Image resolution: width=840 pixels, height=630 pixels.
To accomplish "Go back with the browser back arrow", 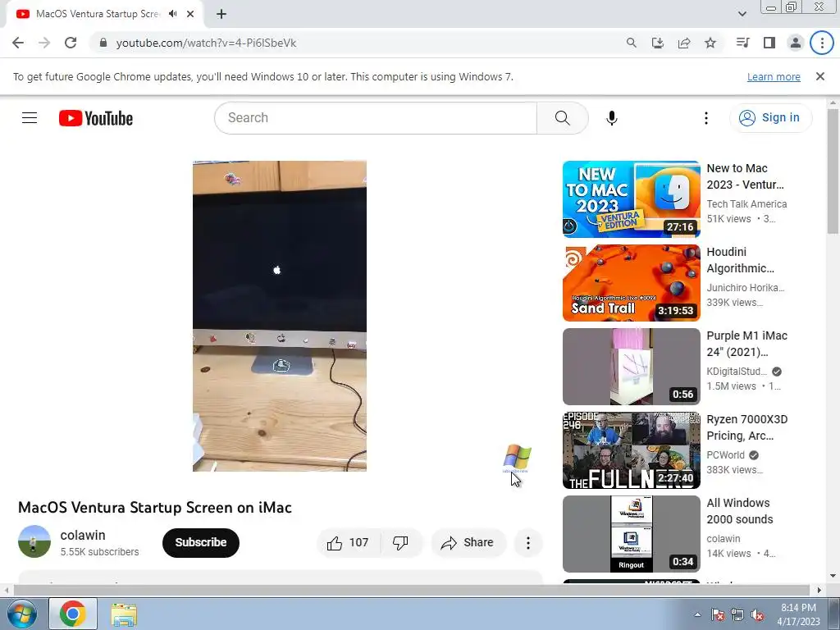I will (18, 43).
